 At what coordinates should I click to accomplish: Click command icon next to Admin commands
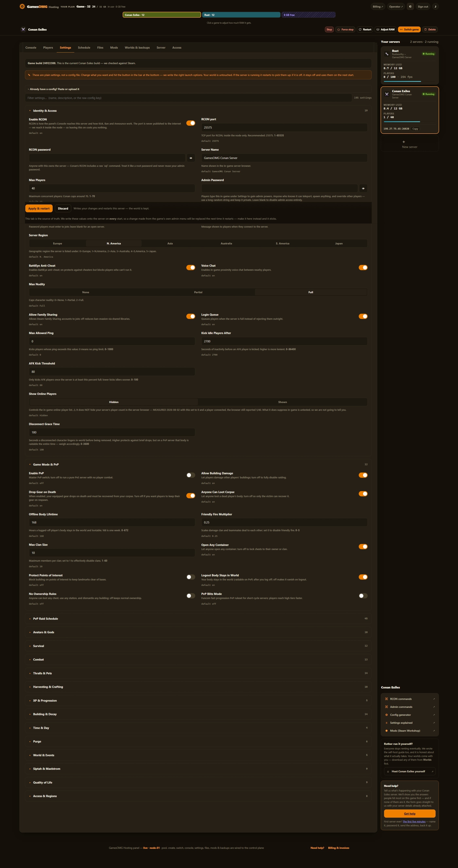387,707
